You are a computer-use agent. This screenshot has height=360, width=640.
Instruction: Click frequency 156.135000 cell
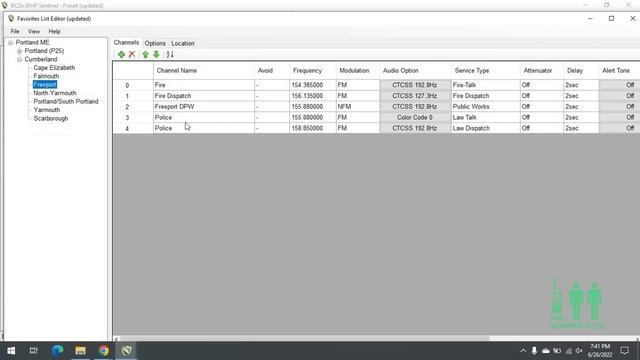[313, 96]
